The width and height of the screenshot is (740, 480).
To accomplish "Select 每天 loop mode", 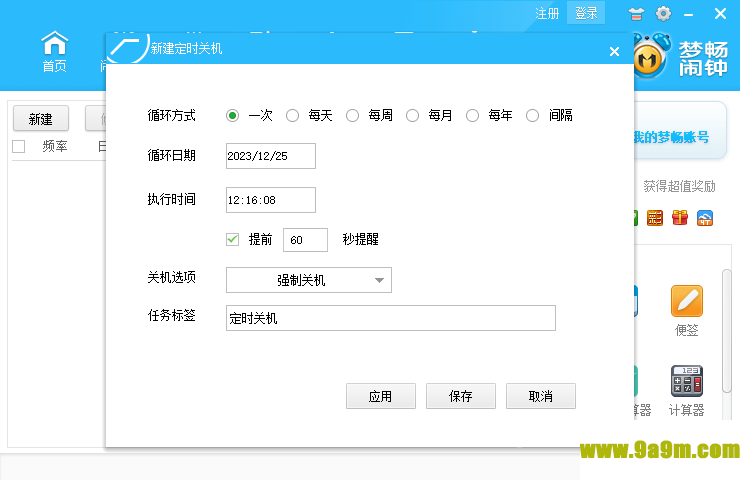I will [292, 116].
